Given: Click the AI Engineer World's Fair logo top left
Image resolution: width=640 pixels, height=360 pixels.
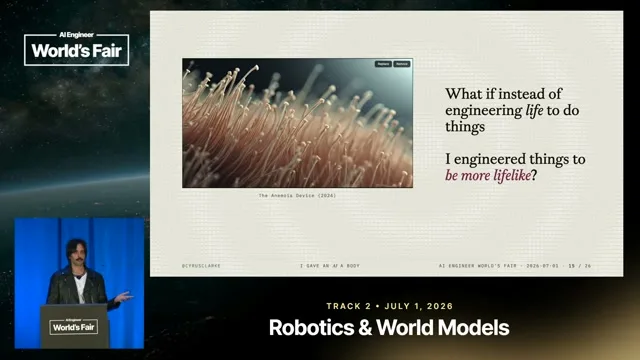Looking at the screenshot, I should pyautogui.click(x=77, y=49).
